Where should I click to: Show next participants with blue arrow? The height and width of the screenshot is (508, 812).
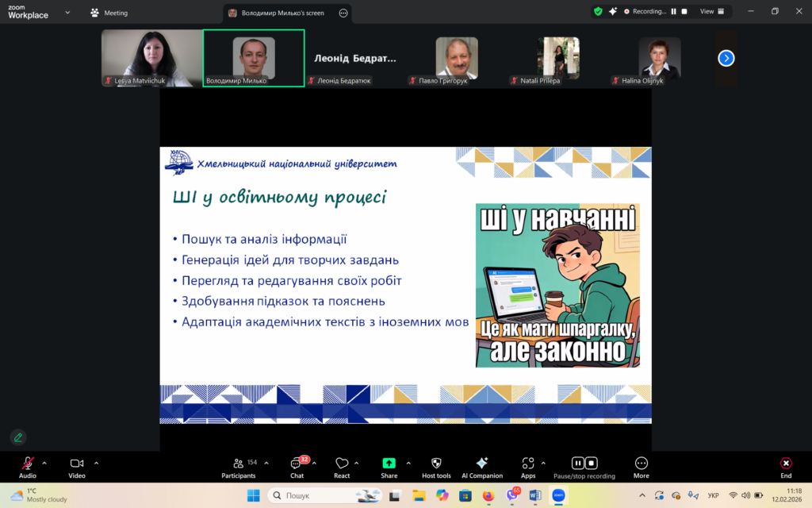click(726, 58)
